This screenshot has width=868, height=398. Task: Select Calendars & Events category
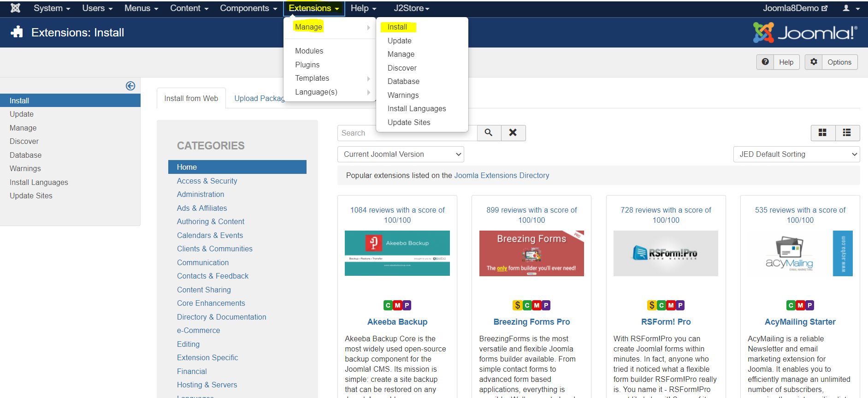210,235
